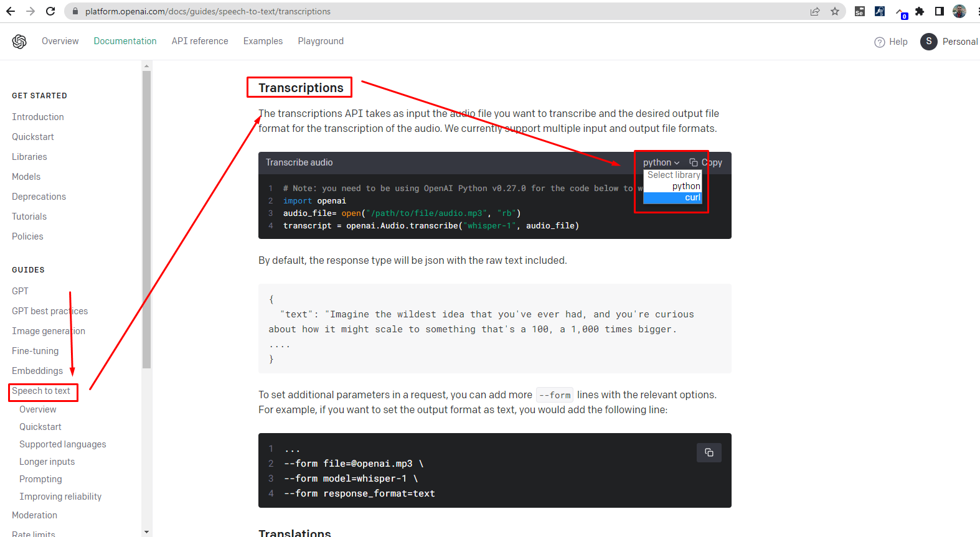Expand the python language dropdown
Screen dimensions: 980x537
coord(661,162)
